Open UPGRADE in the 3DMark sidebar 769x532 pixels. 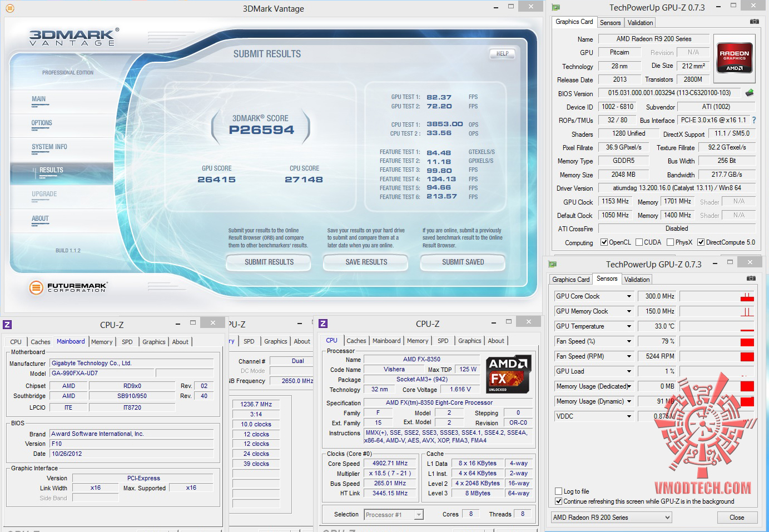click(x=44, y=195)
